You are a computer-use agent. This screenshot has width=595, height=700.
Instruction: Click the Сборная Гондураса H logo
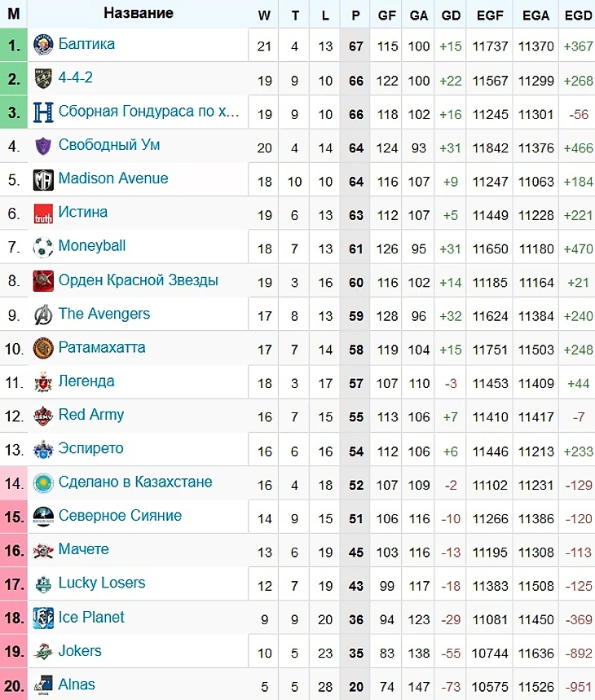tap(43, 112)
